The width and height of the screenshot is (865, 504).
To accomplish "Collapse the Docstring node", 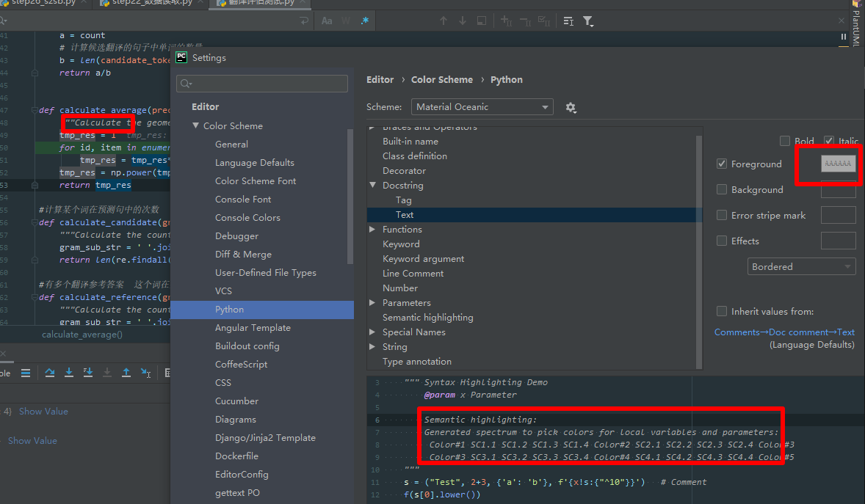I will pos(372,186).
